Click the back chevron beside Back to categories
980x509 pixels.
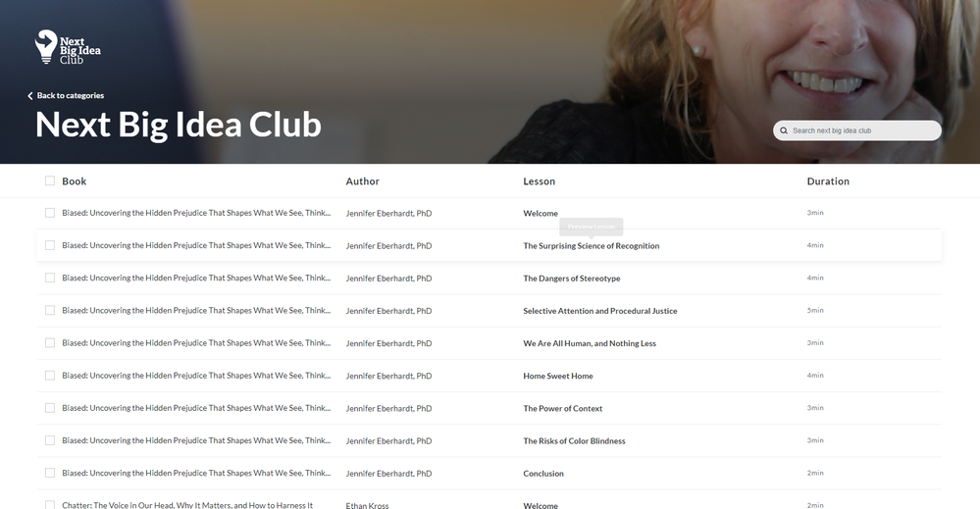30,95
